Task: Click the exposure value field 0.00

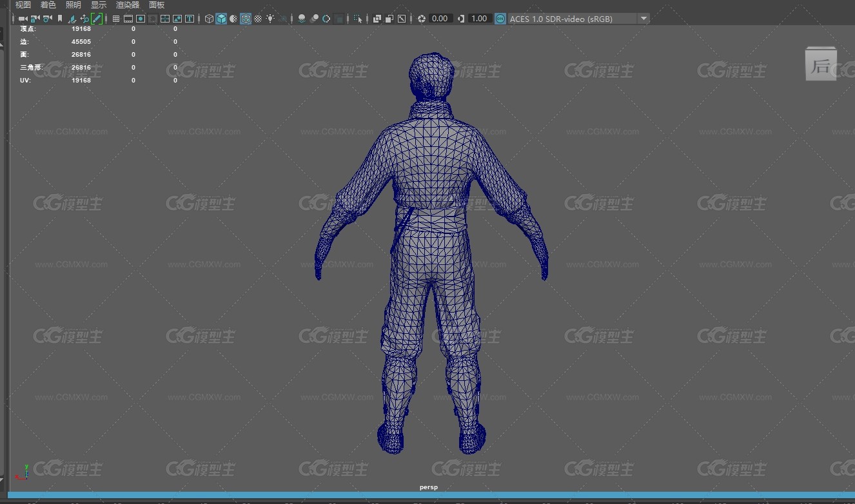Action: tap(440, 19)
